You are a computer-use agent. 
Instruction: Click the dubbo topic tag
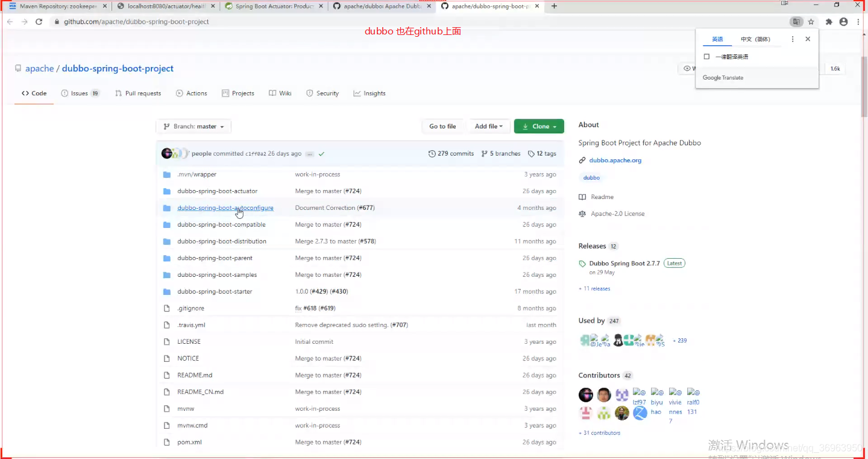[591, 178]
